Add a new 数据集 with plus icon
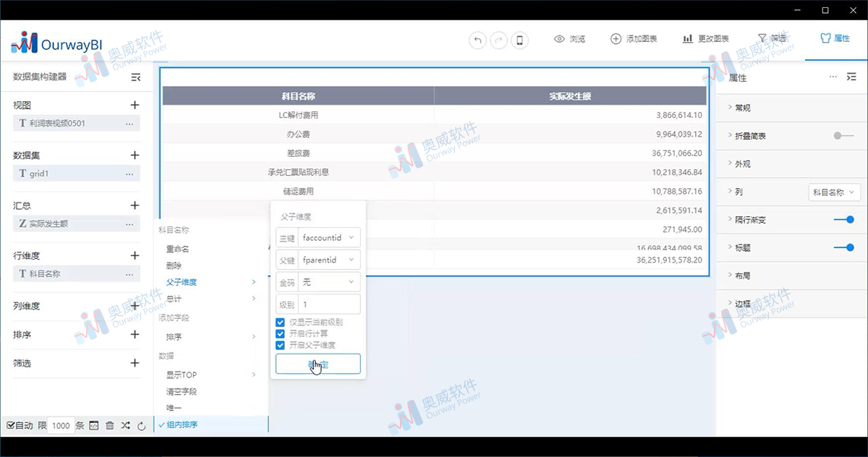The width and height of the screenshot is (868, 457). pos(135,155)
